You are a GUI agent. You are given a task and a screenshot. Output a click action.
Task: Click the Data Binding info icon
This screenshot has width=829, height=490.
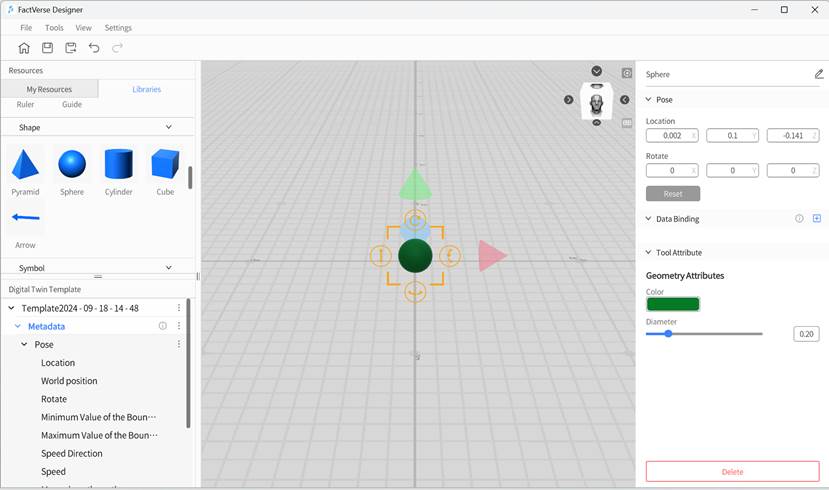pos(799,218)
